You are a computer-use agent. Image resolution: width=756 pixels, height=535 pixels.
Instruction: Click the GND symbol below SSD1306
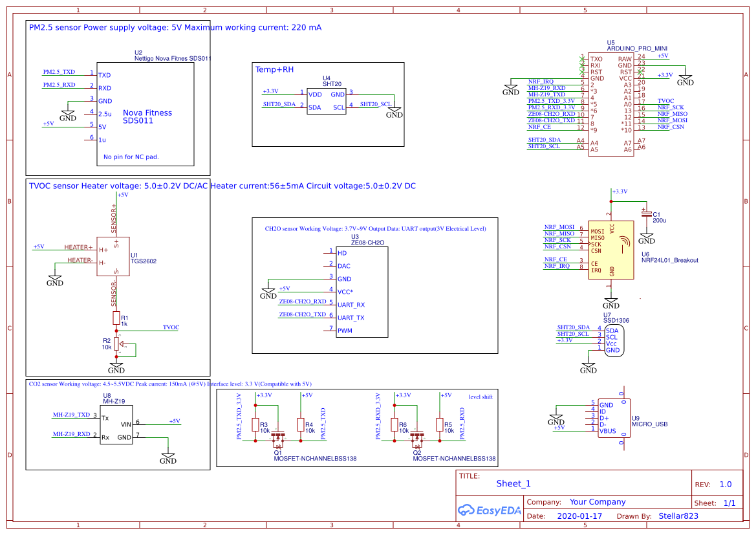coord(589,367)
